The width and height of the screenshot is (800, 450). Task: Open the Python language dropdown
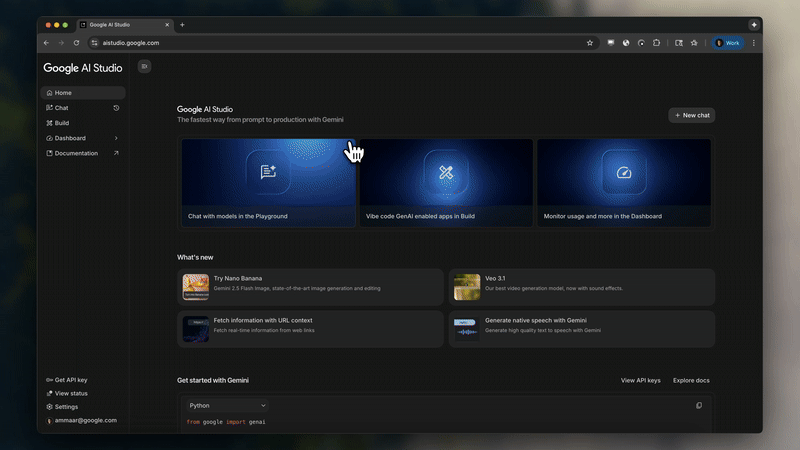click(x=227, y=406)
